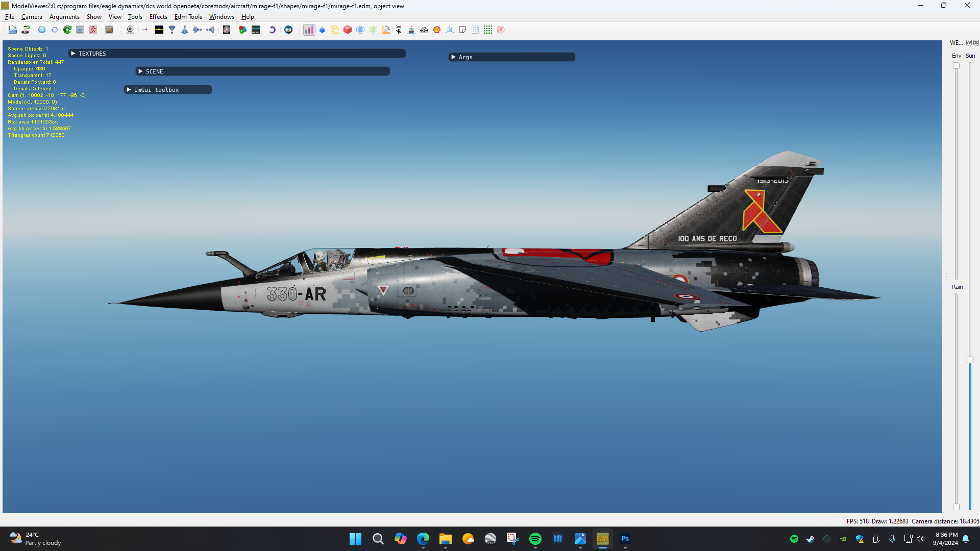Open the File menu
The image size is (980, 551).
(10, 17)
